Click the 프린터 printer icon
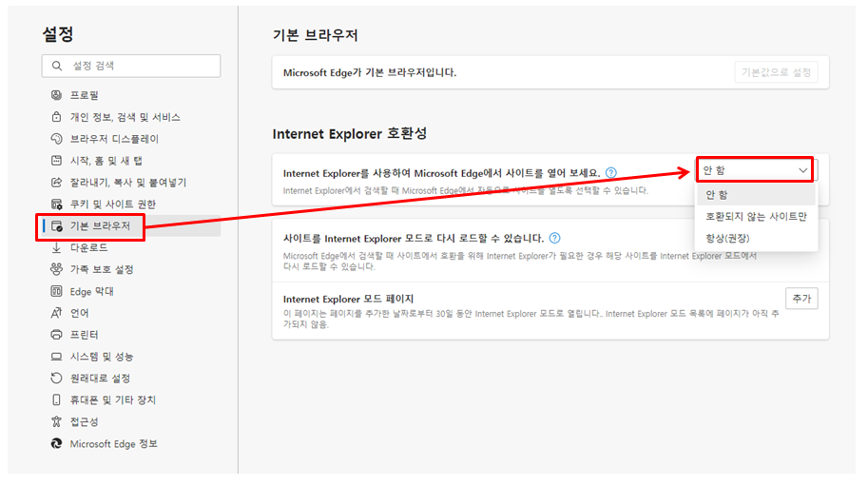The height and width of the screenshot is (487, 868). (56, 335)
